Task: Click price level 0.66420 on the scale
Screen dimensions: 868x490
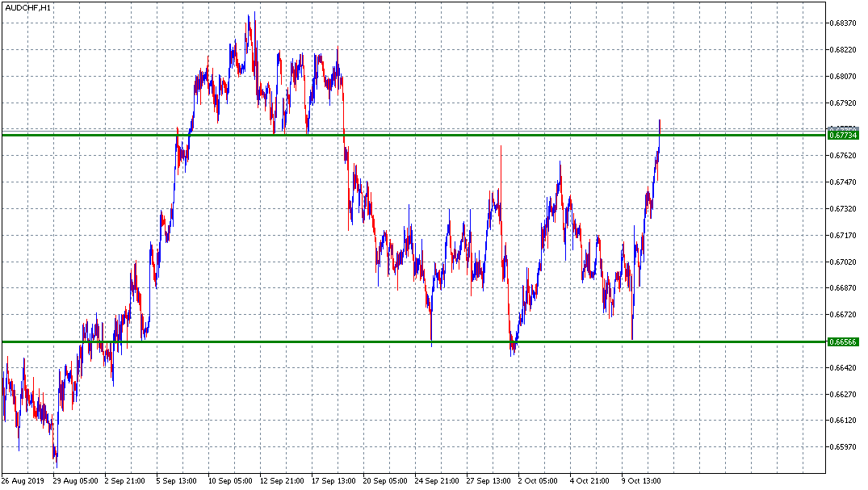Action: coord(843,367)
